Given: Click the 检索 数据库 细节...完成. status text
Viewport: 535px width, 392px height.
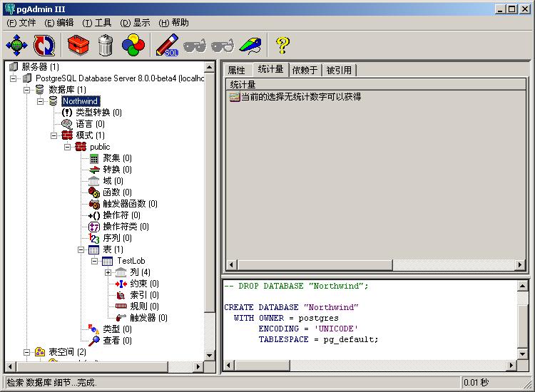Looking at the screenshot, I should click(52, 383).
